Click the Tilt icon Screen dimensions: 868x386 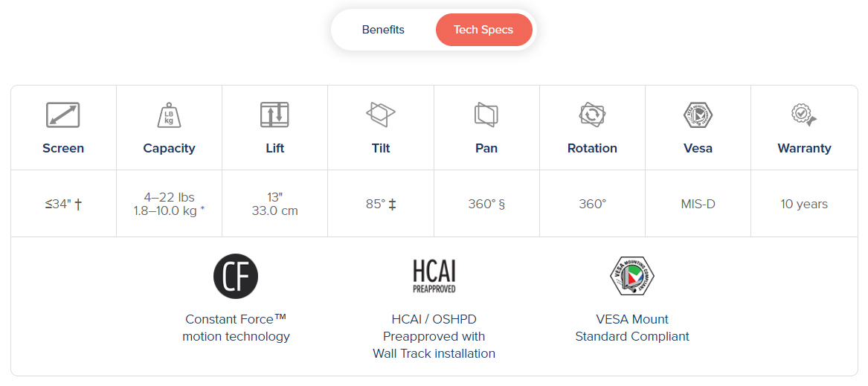[381, 115]
